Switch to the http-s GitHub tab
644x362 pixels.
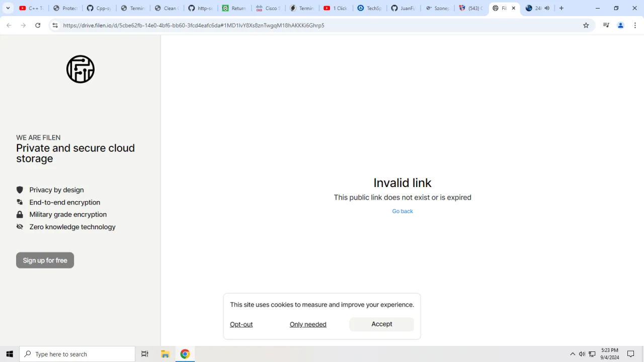pyautogui.click(x=201, y=8)
